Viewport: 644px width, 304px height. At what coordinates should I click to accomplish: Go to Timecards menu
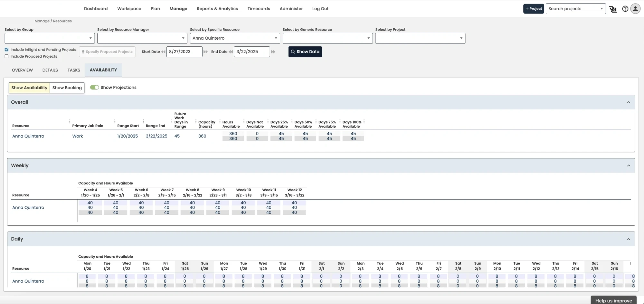click(x=259, y=9)
